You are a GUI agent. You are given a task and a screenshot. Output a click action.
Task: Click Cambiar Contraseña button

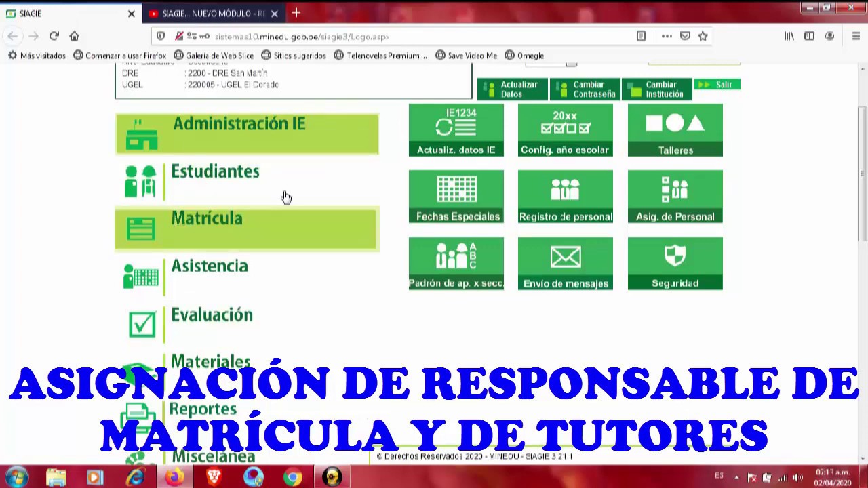[x=585, y=89]
